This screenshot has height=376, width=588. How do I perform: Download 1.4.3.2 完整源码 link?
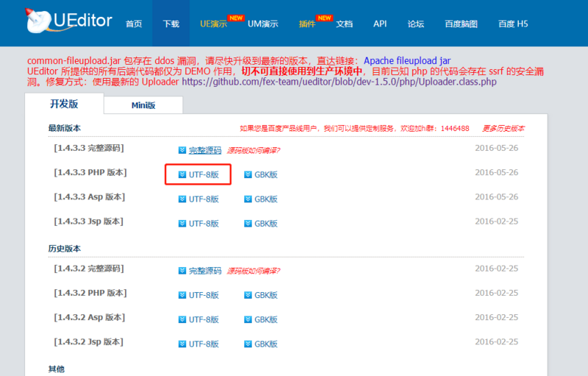[x=205, y=271]
